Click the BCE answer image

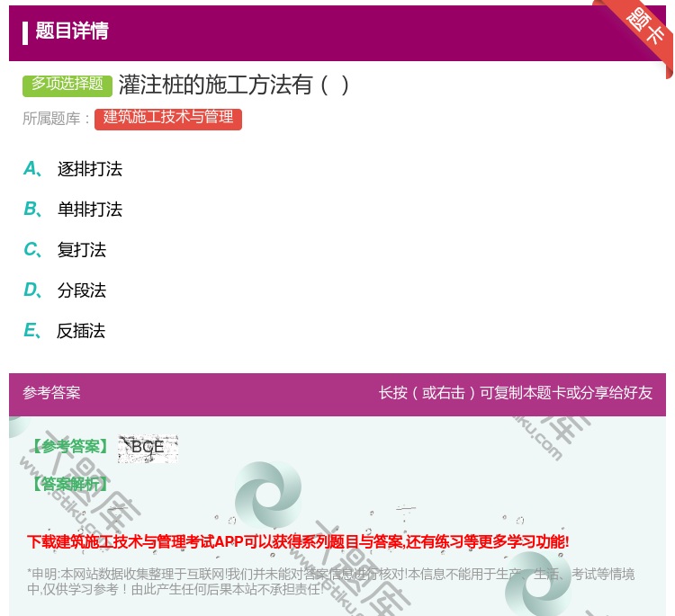coord(148,449)
